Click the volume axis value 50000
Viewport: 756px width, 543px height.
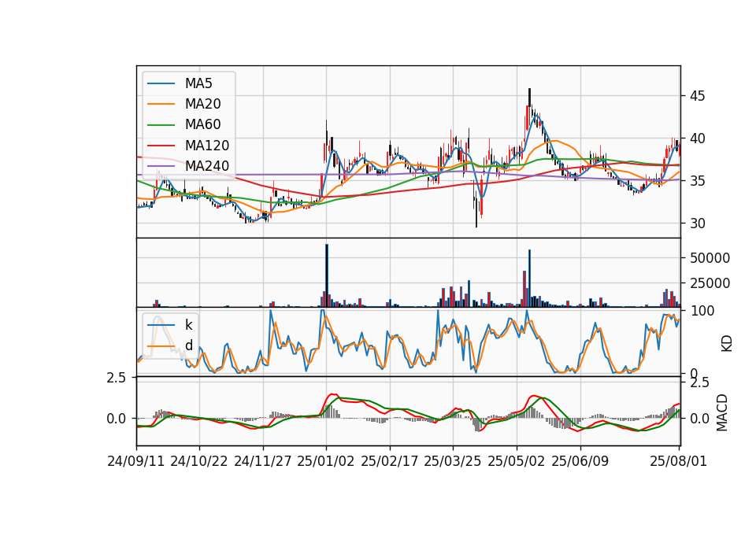pyautogui.click(x=710, y=258)
